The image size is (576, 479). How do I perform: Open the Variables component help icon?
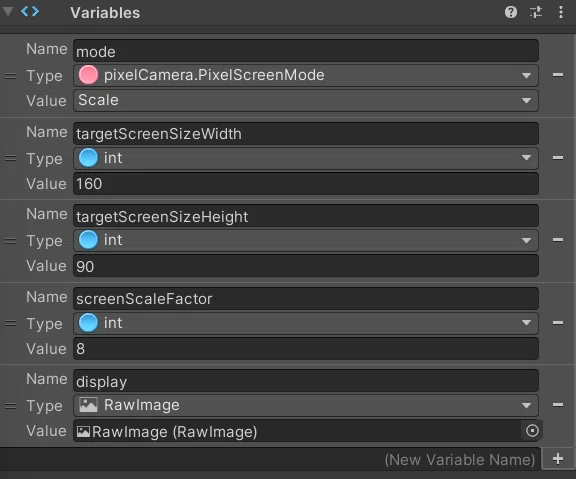click(511, 12)
